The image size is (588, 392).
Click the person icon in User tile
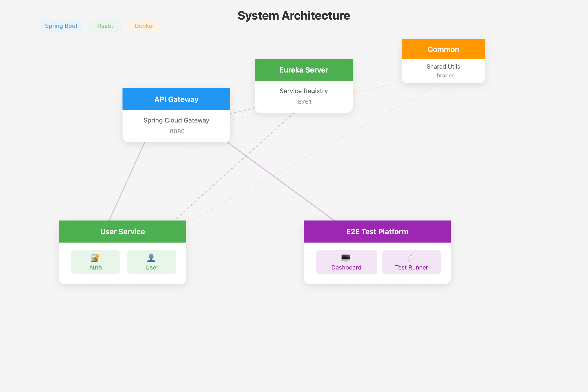(151, 257)
